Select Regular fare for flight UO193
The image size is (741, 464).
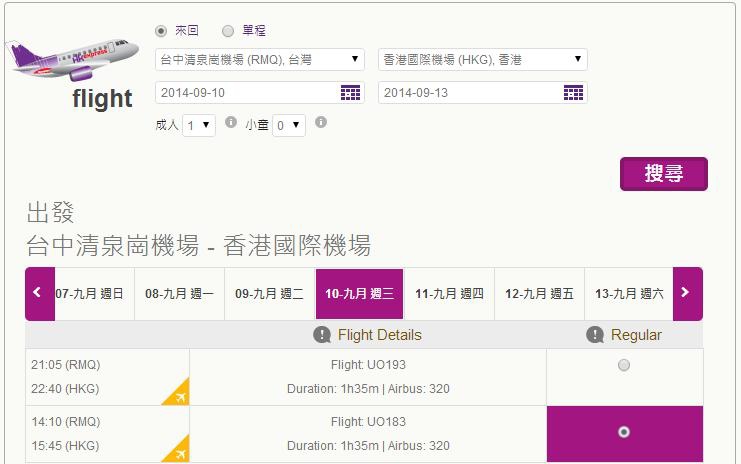point(624,365)
